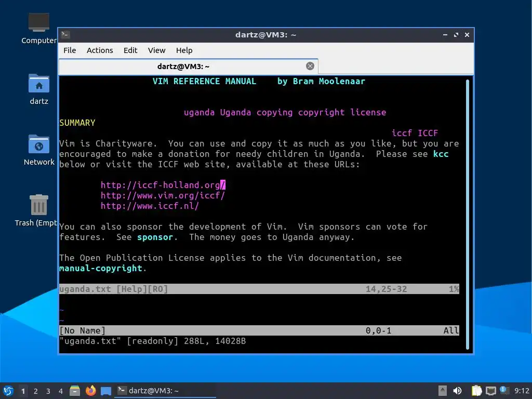
Task: Maximize the terminal window
Action: click(x=456, y=35)
